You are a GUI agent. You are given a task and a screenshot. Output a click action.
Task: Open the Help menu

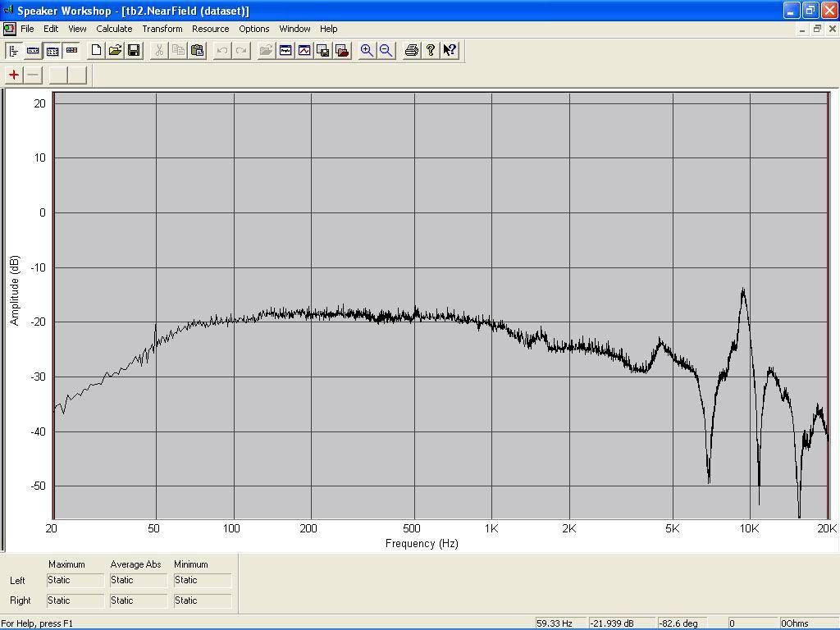[328, 29]
